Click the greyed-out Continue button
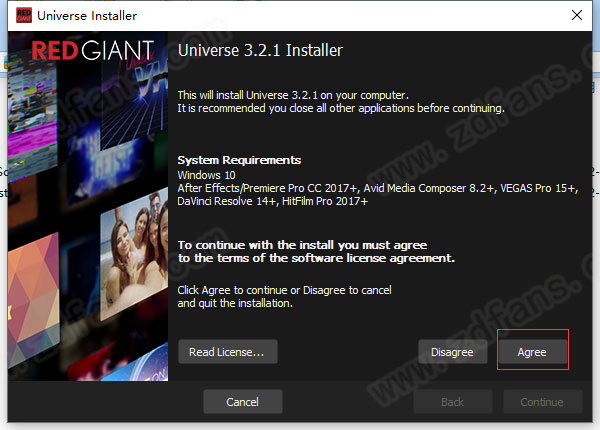Viewport: 600px width, 430px height. coord(543,402)
